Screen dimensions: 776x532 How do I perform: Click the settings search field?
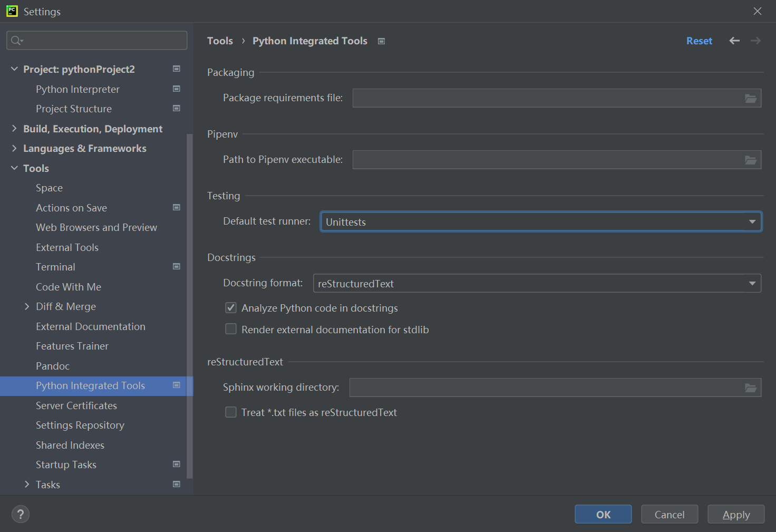97,41
